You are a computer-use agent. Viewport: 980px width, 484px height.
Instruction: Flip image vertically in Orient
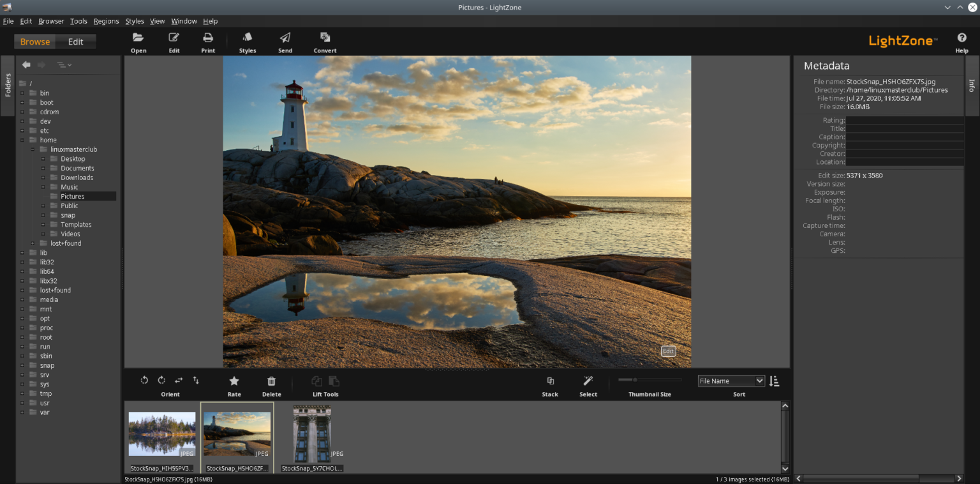[x=196, y=381]
